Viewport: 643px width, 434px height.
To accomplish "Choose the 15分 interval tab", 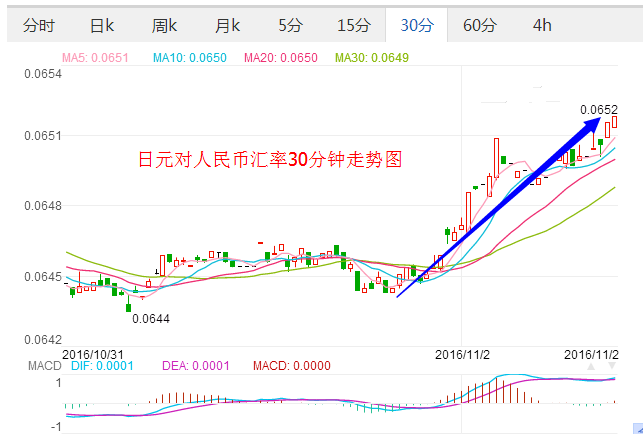I will pyautogui.click(x=353, y=26).
